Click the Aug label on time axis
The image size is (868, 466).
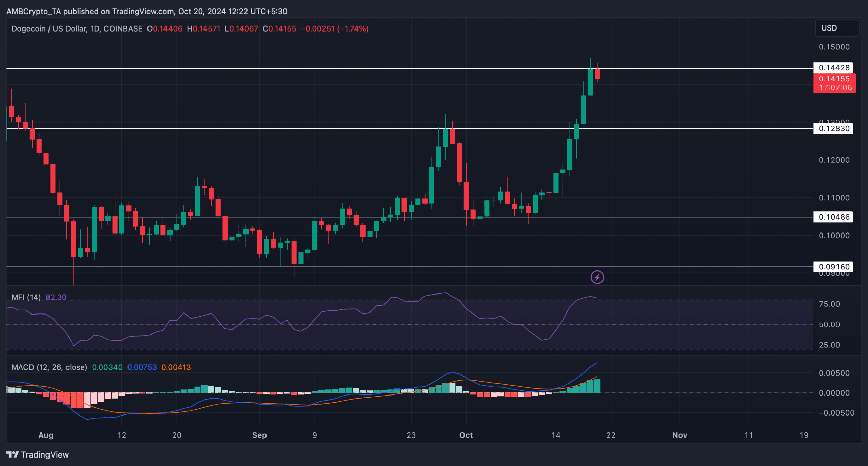point(46,435)
